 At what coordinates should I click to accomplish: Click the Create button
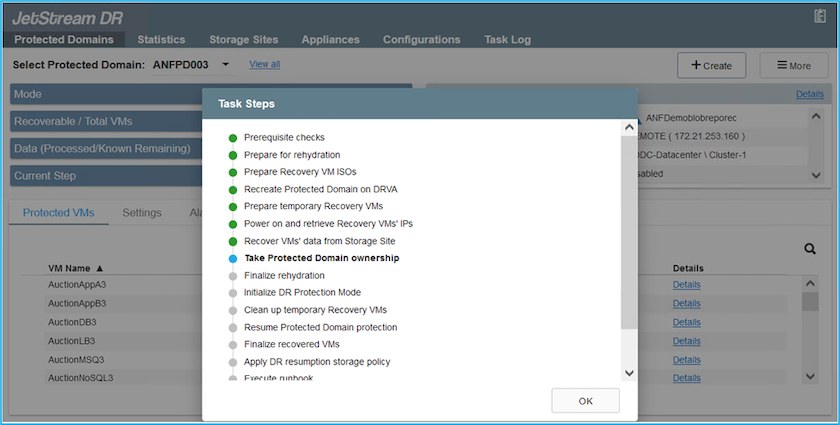[x=710, y=65]
